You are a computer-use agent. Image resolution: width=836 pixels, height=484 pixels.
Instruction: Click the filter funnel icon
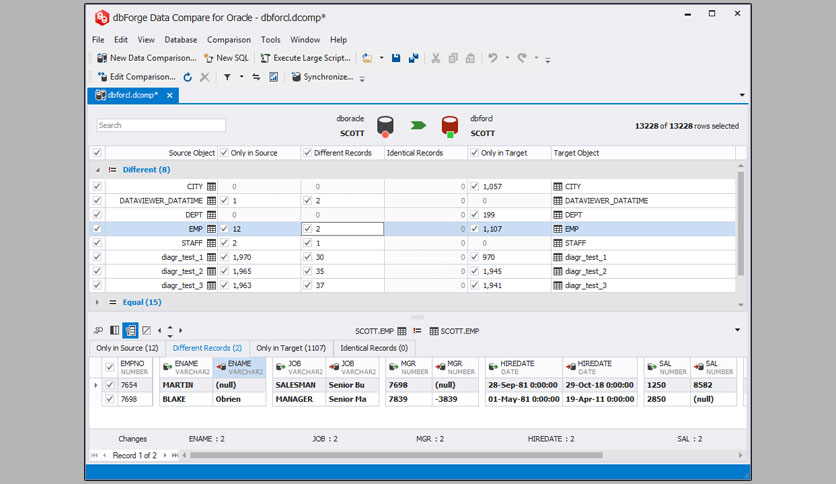point(227,77)
